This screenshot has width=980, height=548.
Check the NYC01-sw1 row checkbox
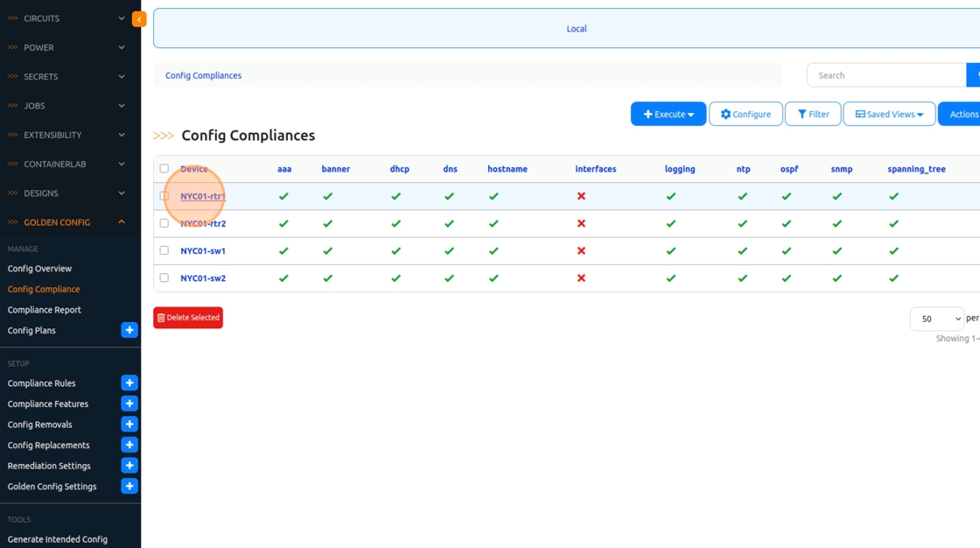click(164, 250)
